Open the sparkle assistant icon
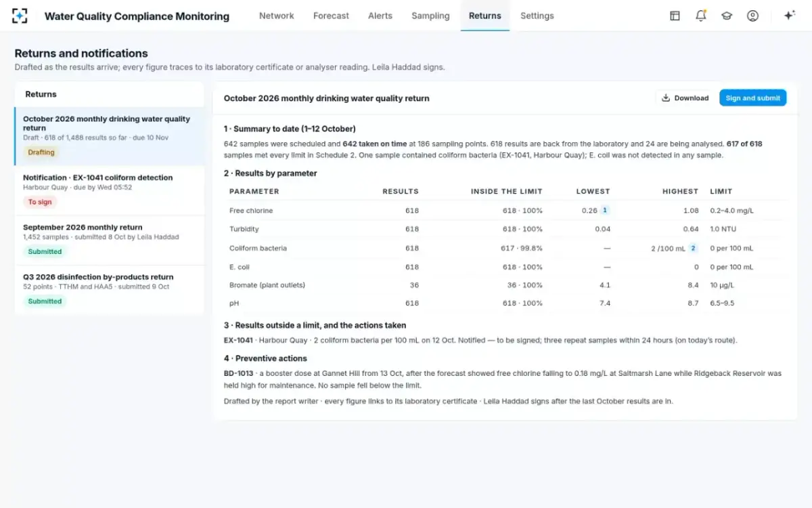Image resolution: width=812 pixels, height=508 pixels. pos(789,16)
